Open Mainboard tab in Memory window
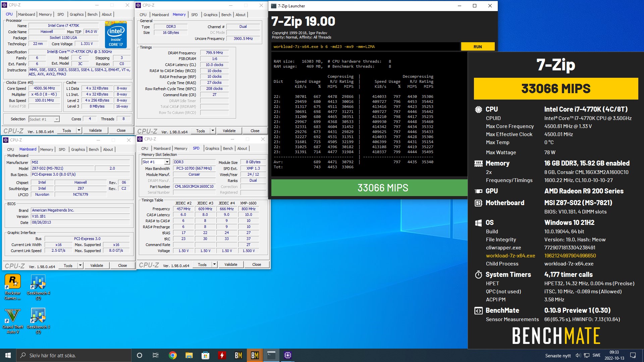Viewport: 644px width, 362px height. click(160, 15)
